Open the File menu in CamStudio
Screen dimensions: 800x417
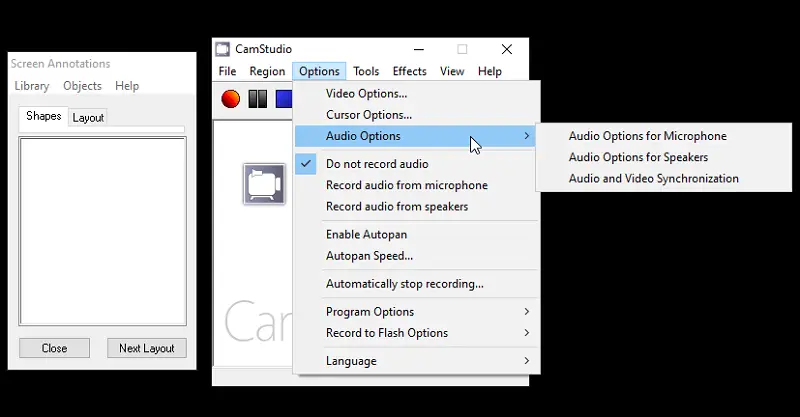pyautogui.click(x=227, y=71)
